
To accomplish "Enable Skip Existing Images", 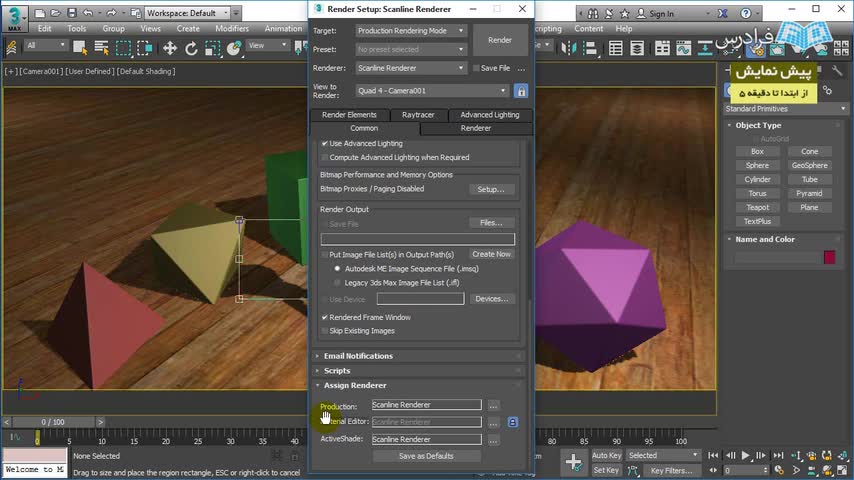I will (x=325, y=331).
